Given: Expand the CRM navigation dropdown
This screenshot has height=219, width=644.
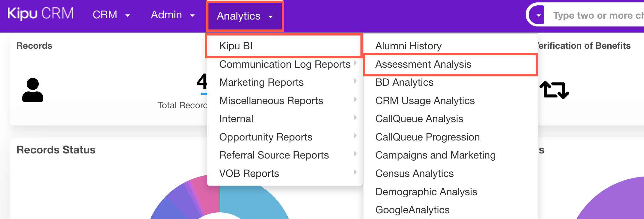Looking at the screenshot, I should pyautogui.click(x=111, y=15).
